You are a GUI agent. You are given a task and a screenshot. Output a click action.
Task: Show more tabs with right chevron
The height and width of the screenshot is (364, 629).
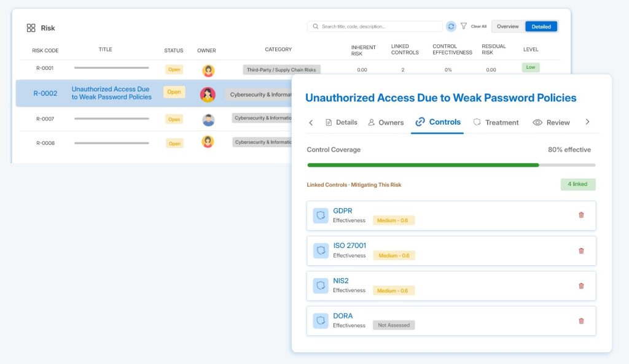coord(587,122)
